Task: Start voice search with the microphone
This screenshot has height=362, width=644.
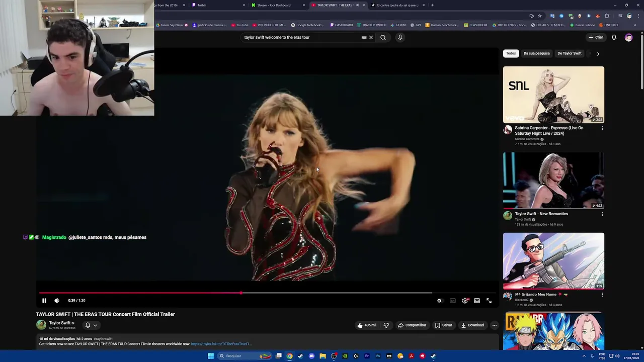Action: pos(400,37)
